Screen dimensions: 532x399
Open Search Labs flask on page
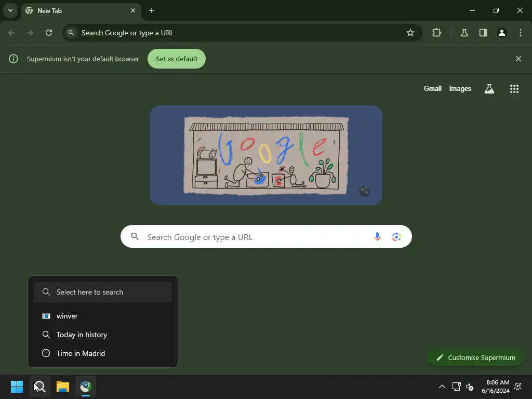coord(489,89)
